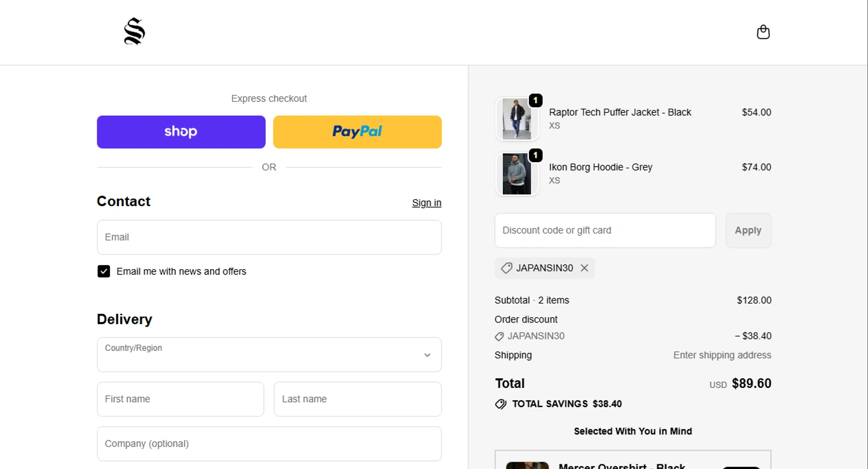
Task: Click the Apply discount button
Action: tap(748, 230)
